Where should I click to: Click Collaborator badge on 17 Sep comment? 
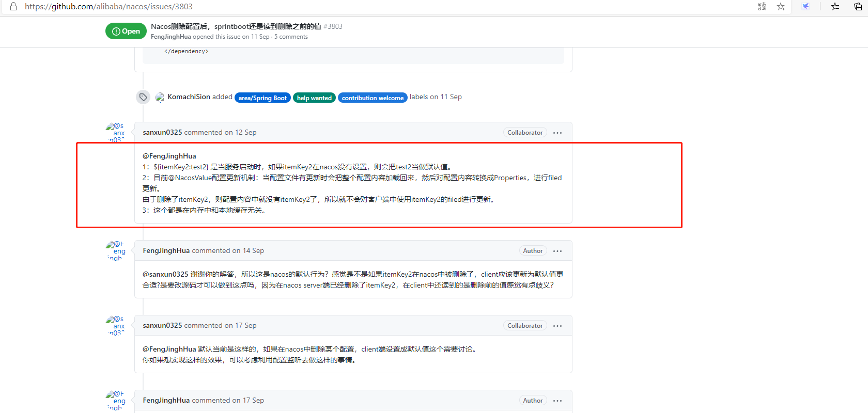coord(525,326)
